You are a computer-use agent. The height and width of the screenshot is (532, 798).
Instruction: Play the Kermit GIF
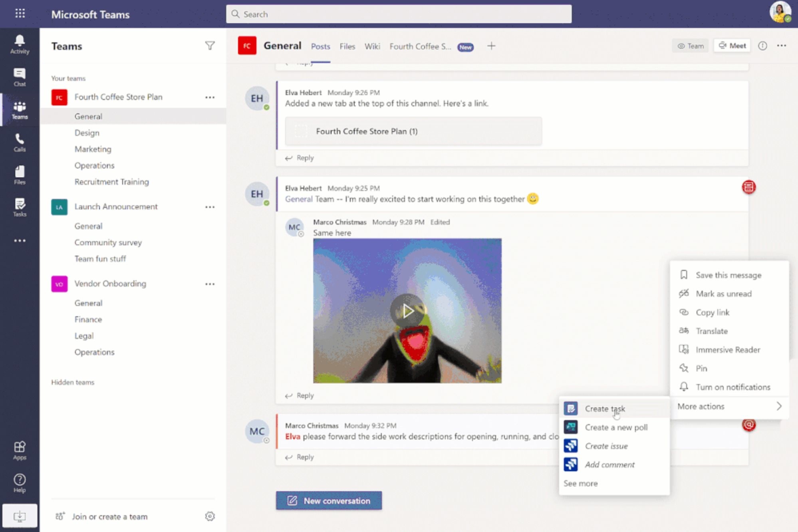(x=407, y=311)
